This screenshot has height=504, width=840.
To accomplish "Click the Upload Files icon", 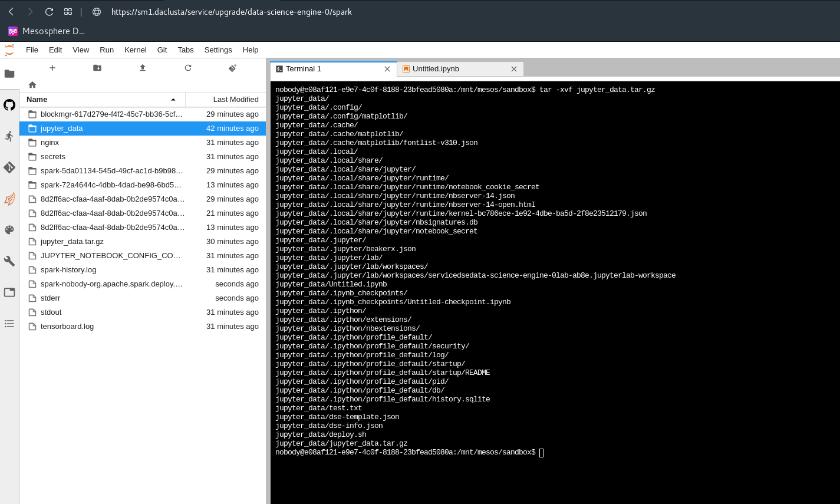I will point(143,68).
